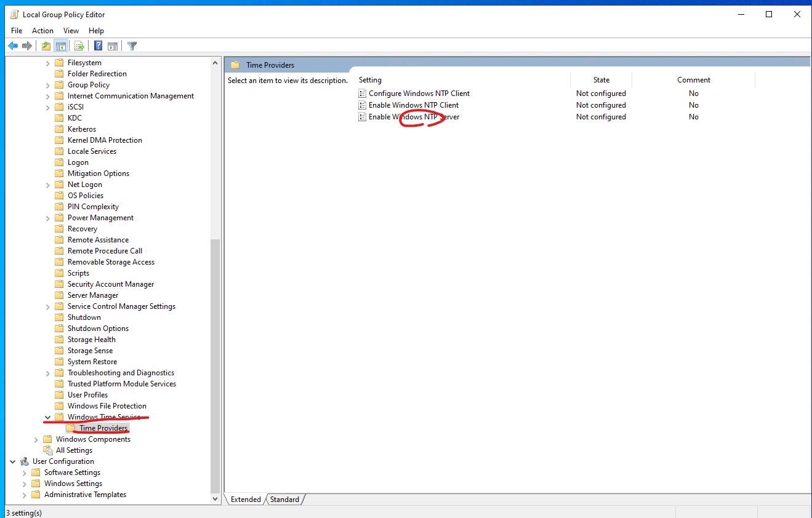
Task: Select Windows File Protection in tree
Action: coord(107,406)
